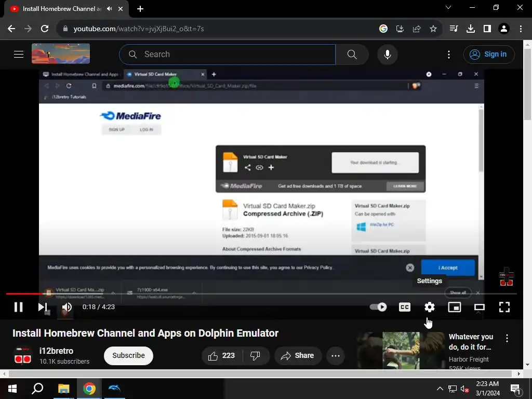This screenshot has width=532, height=399.
Task: Open the muted volume tray icon
Action: pos(464,389)
